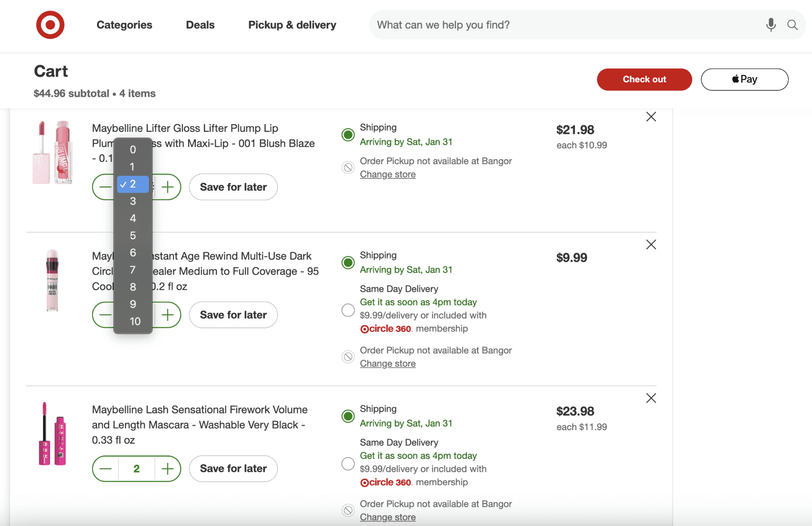Click the red Check out button

tap(644, 79)
